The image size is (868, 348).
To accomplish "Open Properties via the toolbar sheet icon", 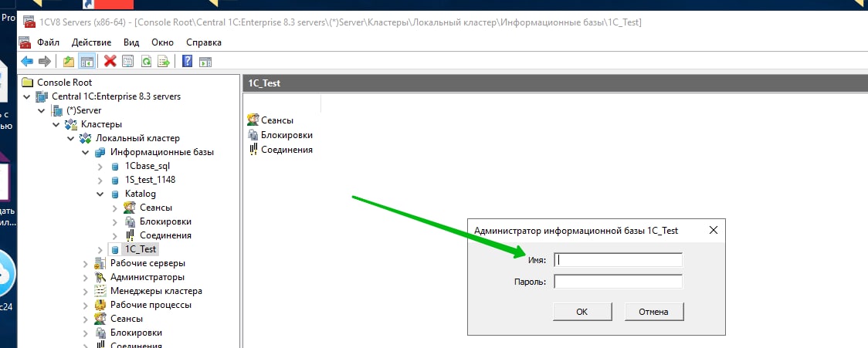I will coord(128,61).
